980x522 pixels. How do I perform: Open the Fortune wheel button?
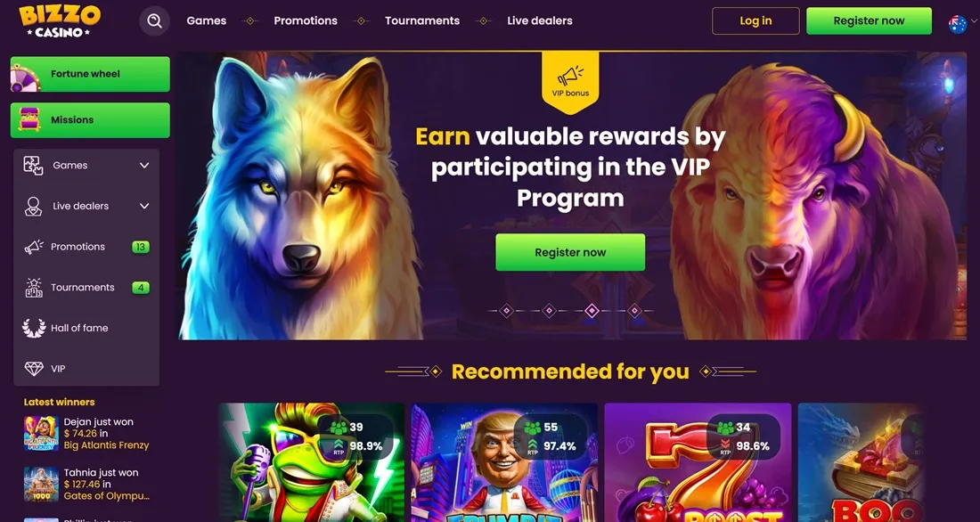(90, 74)
